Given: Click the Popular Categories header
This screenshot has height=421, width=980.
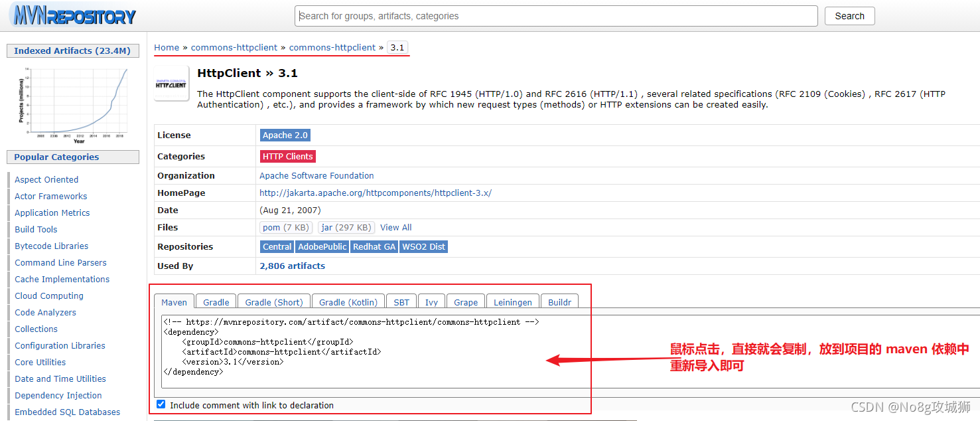Looking at the screenshot, I should [73, 157].
